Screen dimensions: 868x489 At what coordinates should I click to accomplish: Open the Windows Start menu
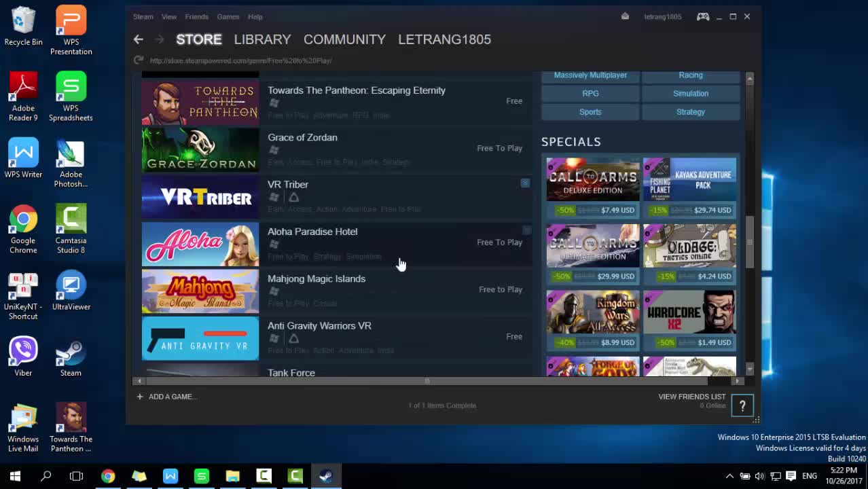(15, 476)
